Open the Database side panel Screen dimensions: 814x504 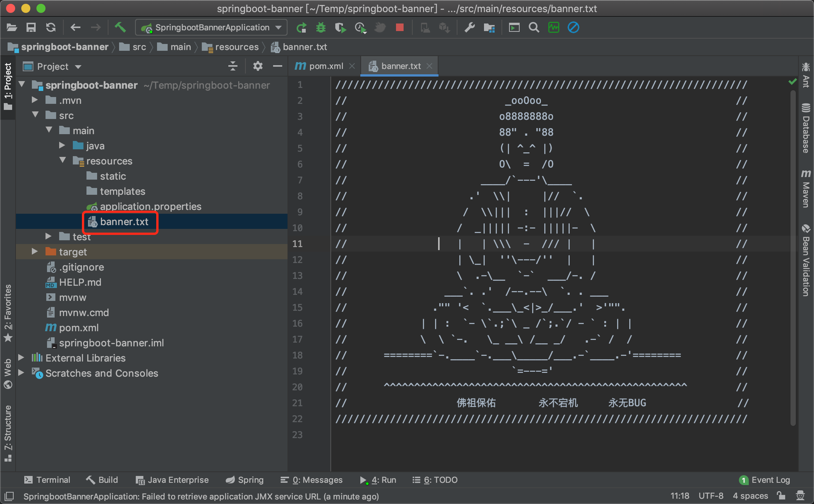(x=806, y=128)
